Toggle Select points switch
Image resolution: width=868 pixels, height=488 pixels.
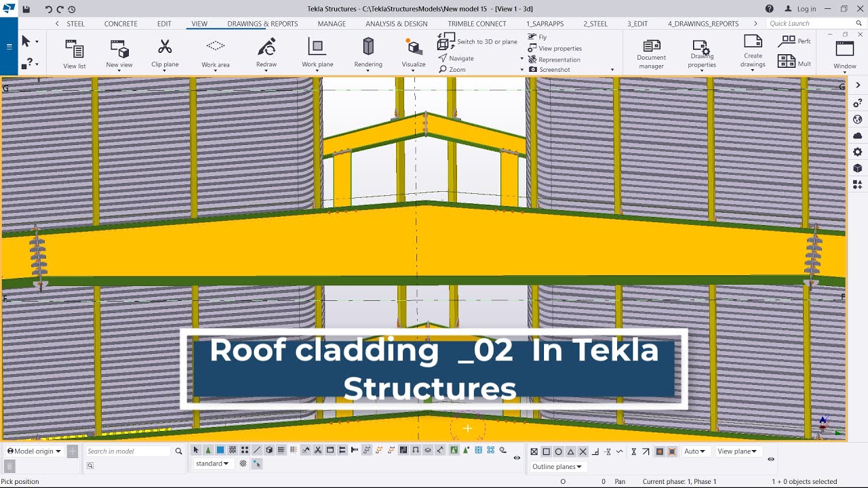tap(245, 451)
